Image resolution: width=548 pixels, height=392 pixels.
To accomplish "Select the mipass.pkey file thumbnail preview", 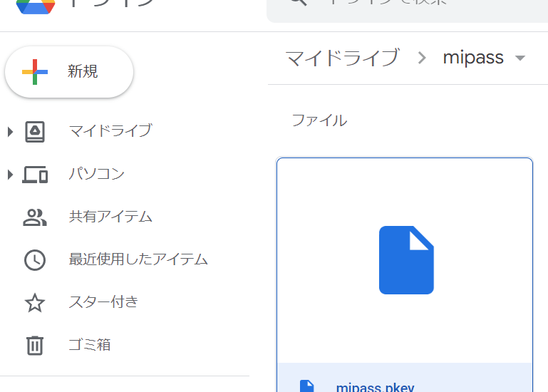I will [x=405, y=261].
